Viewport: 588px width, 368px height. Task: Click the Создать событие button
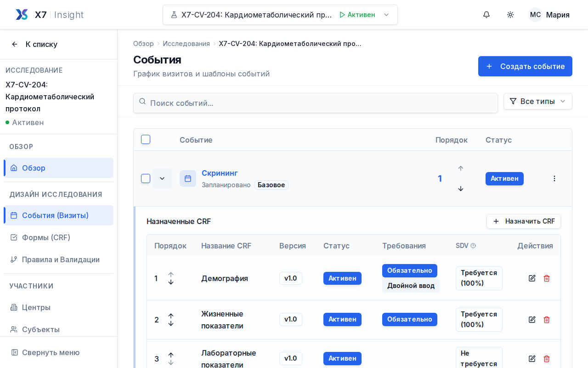tap(525, 66)
